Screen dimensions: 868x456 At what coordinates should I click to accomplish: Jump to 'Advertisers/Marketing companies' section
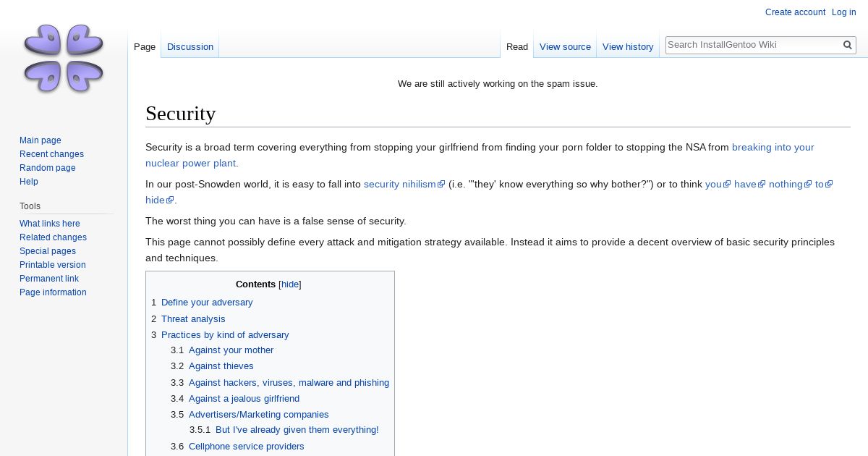point(259,415)
